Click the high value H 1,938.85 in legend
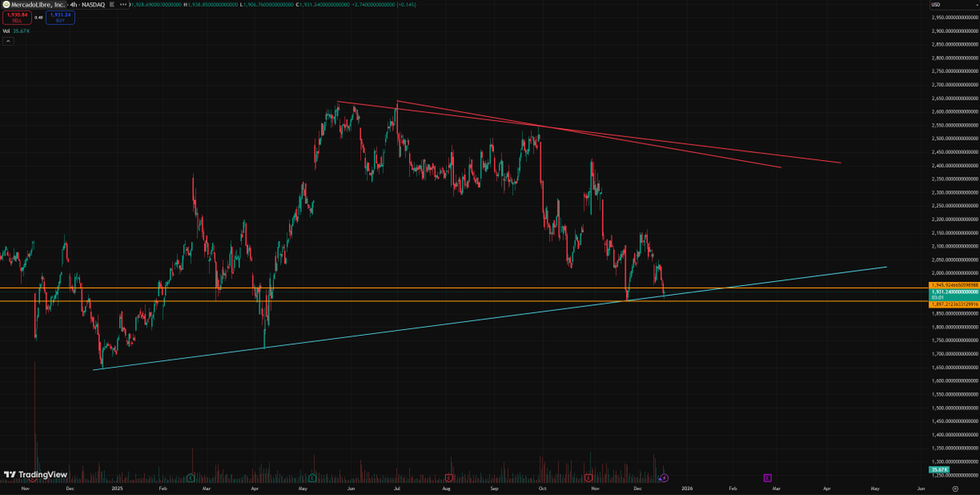Image resolution: width=980 pixels, height=495 pixels. tap(211, 5)
